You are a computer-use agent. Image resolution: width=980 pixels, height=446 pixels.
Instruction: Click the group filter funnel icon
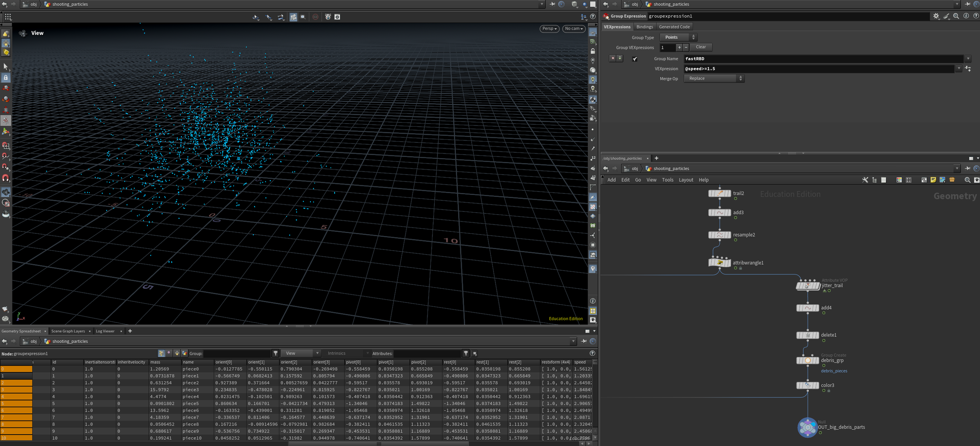[276, 353]
